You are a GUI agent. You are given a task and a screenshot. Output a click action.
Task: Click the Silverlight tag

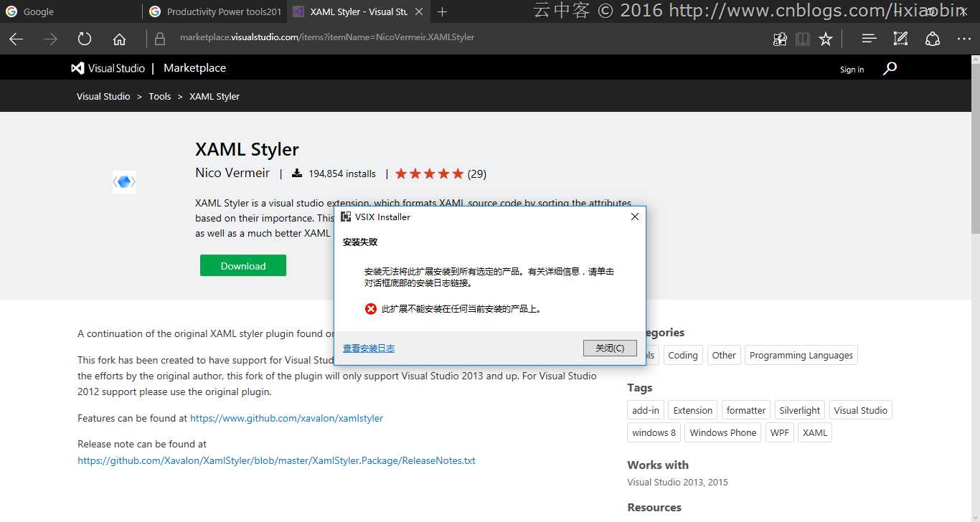(x=800, y=410)
